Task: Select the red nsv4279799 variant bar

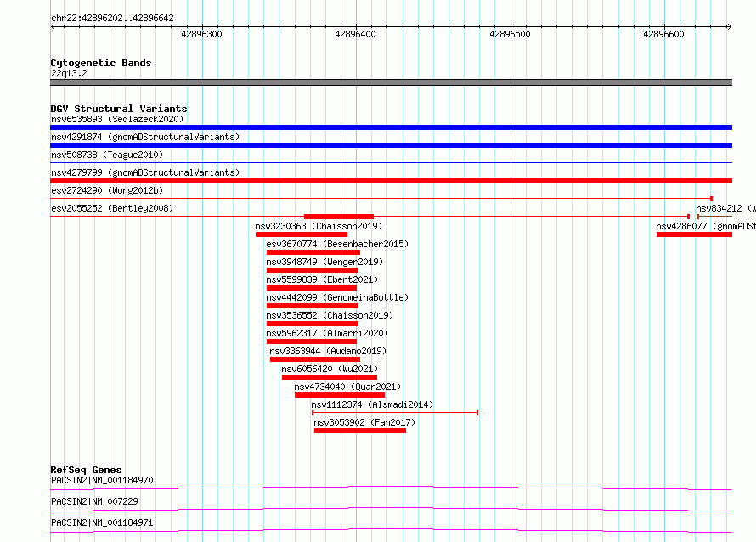Action: (x=391, y=181)
